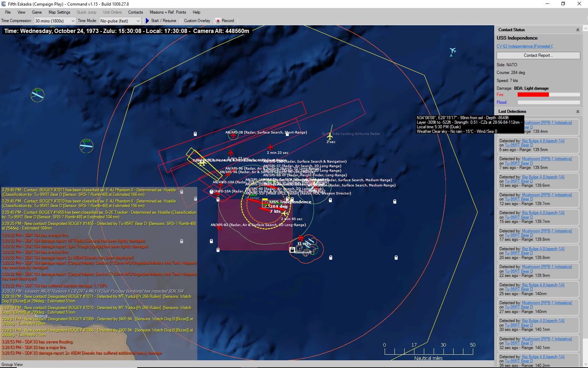The width and height of the screenshot is (588, 368).
Task: Select the cyan aircraft marked A on map
Action: tap(453, 51)
